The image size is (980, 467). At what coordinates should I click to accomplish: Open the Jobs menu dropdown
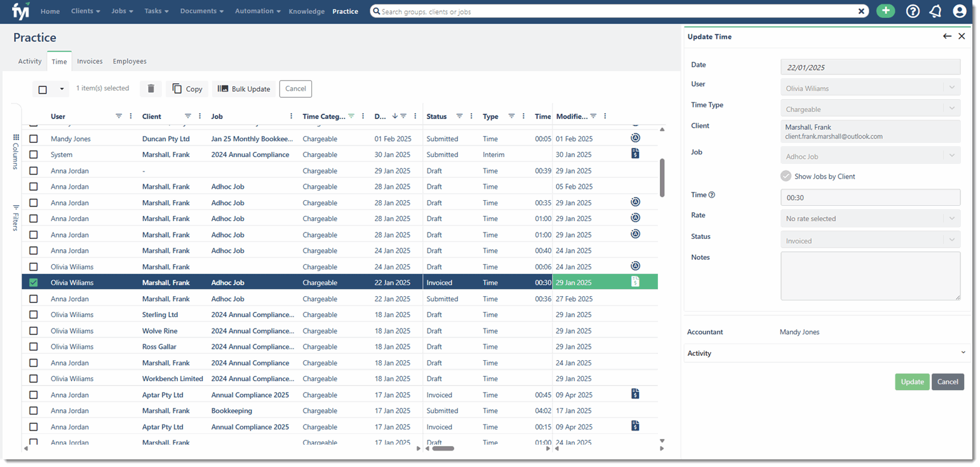(x=123, y=11)
